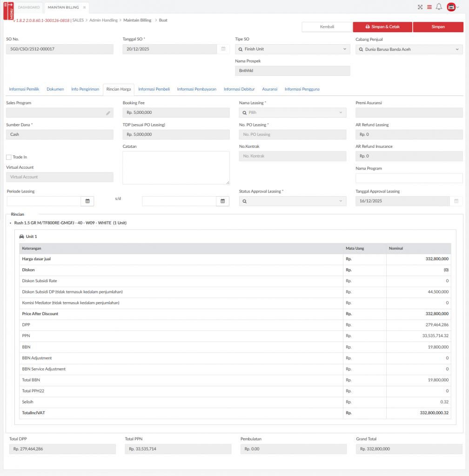
Task: Open the Cabang Penjual dropdown
Action: tap(409, 49)
